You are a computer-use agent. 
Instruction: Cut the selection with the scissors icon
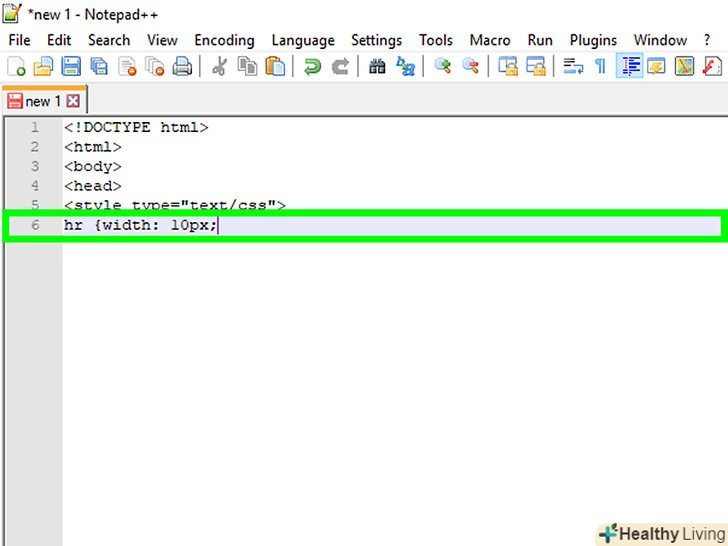(x=219, y=66)
